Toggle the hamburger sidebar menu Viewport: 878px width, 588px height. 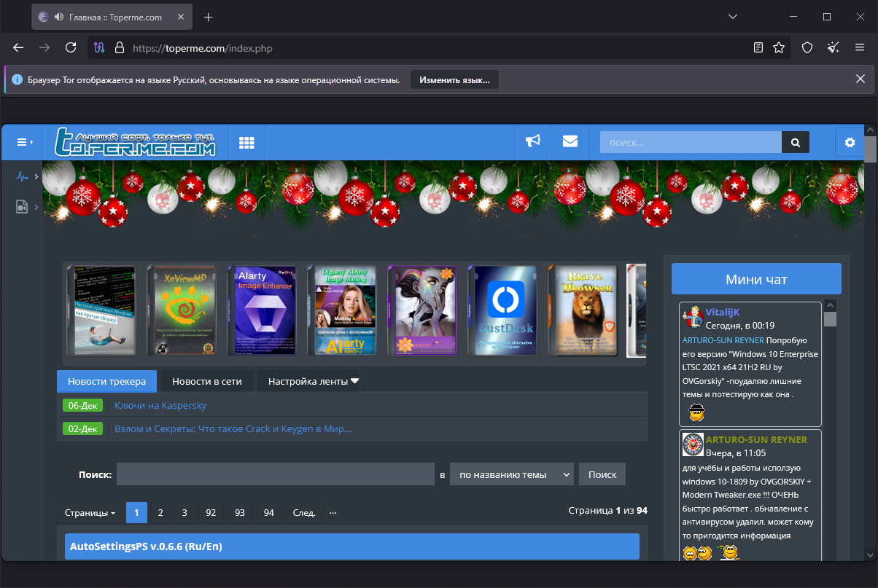point(23,142)
